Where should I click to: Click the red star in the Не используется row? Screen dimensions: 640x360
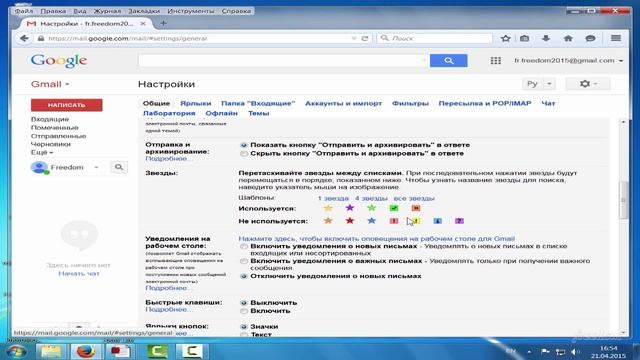point(350,221)
